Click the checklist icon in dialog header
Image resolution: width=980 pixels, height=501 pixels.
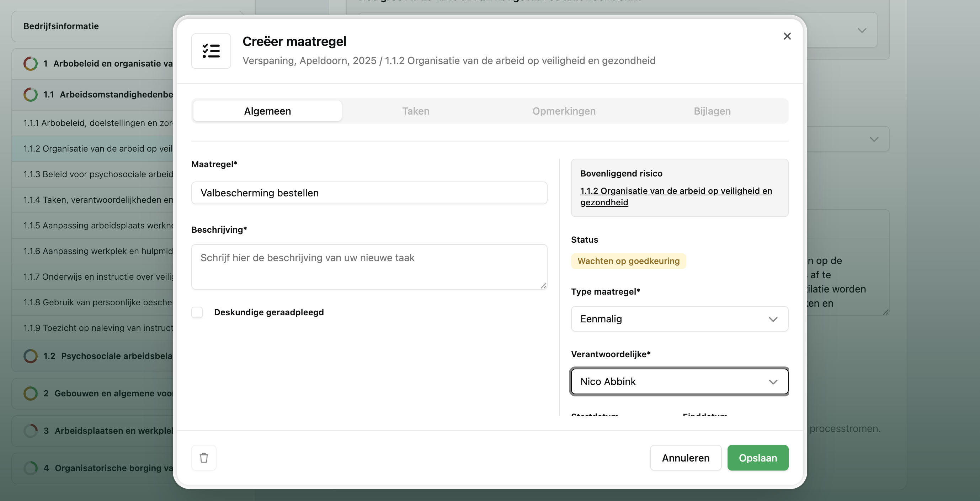point(211,51)
